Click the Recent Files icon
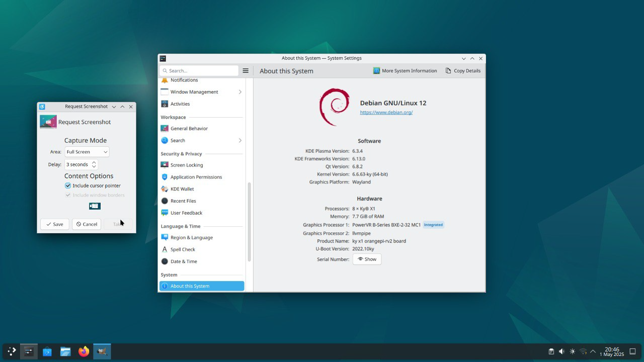The width and height of the screenshot is (644, 362). click(165, 201)
